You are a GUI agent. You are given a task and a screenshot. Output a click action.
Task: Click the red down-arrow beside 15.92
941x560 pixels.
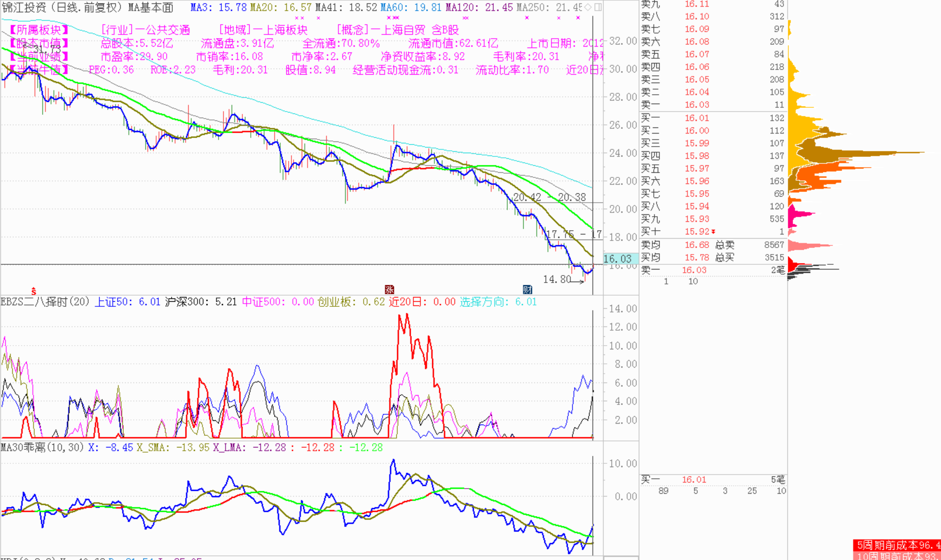(713, 232)
